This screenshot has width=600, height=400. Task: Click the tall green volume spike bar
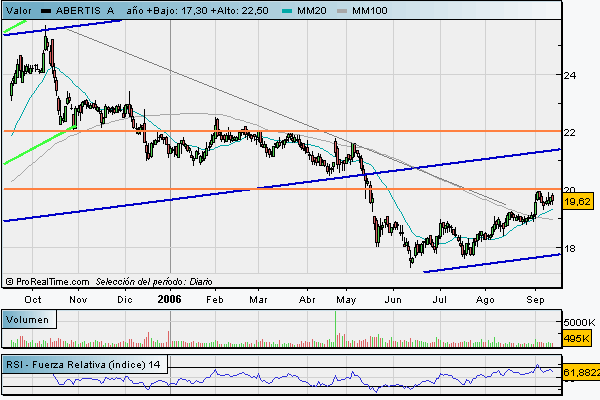coord(336,328)
